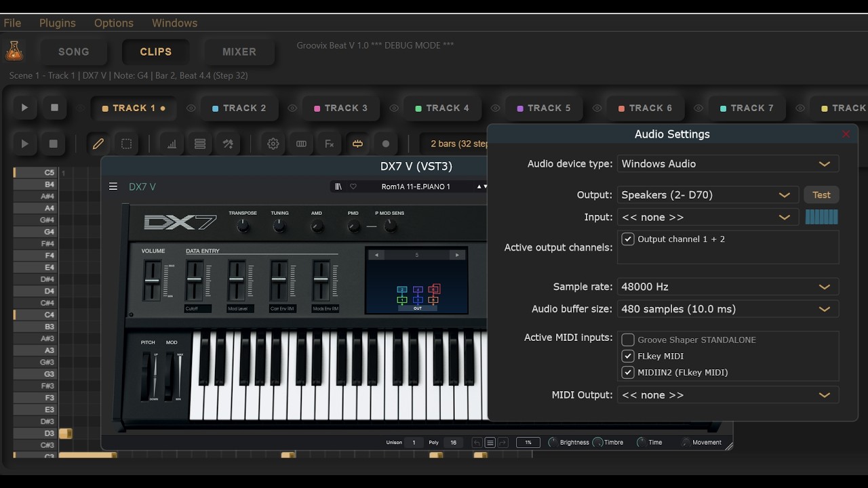Viewport: 868px width, 488px height.
Task: Uncheck Output channel 1 + 2 checkbox
Action: click(x=628, y=239)
